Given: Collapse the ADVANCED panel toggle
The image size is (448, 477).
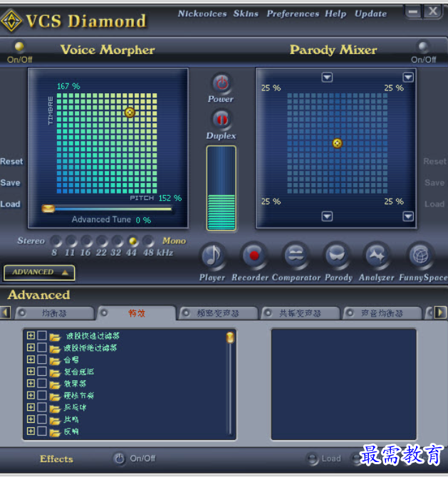Looking at the screenshot, I should coord(39,272).
